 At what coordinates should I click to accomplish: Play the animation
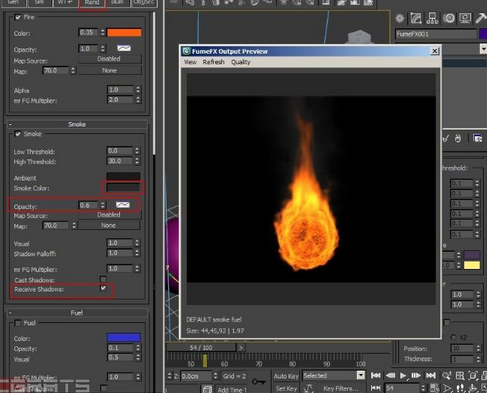click(403, 376)
